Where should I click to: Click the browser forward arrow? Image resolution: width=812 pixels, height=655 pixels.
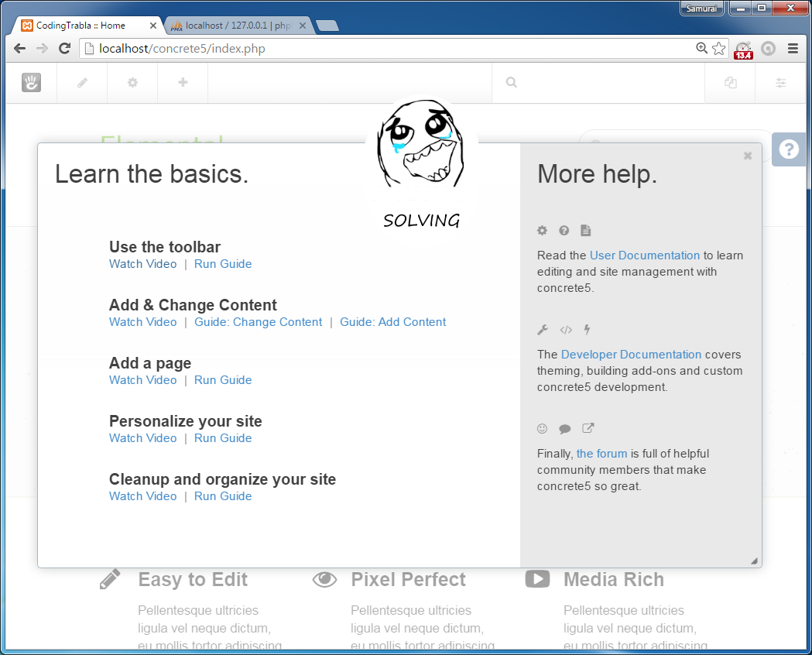point(43,49)
